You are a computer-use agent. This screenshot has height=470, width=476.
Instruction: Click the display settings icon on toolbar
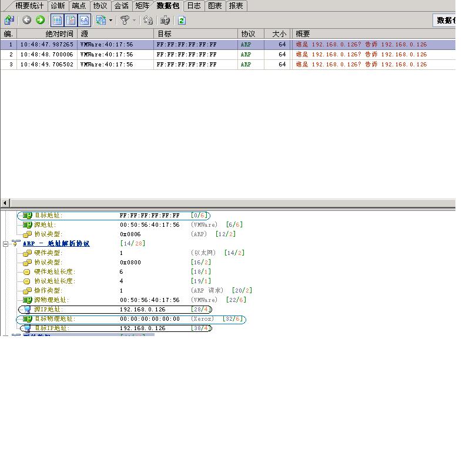click(100, 20)
